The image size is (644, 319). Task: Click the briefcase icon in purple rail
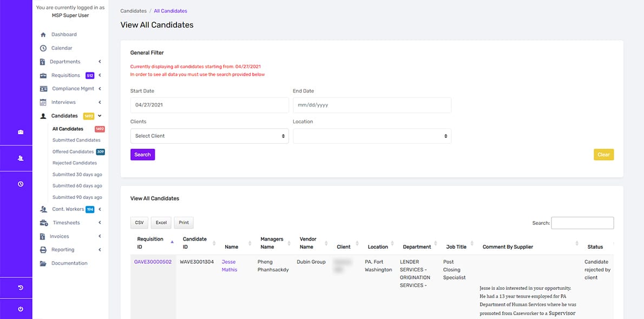(21, 132)
